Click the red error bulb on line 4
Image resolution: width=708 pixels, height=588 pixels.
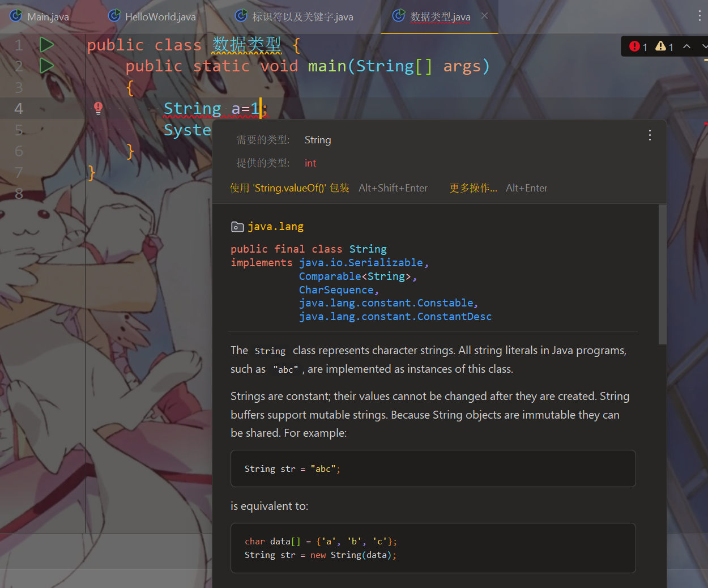(98, 108)
